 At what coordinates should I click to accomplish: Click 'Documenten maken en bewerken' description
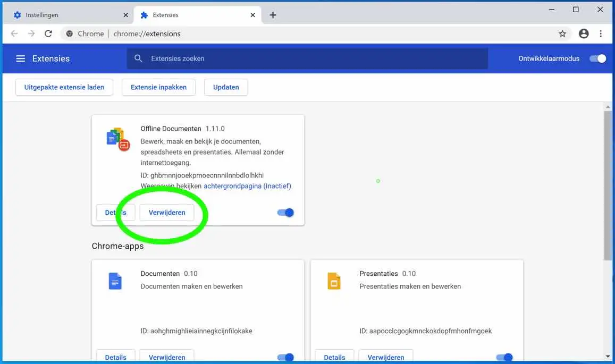pos(191,286)
